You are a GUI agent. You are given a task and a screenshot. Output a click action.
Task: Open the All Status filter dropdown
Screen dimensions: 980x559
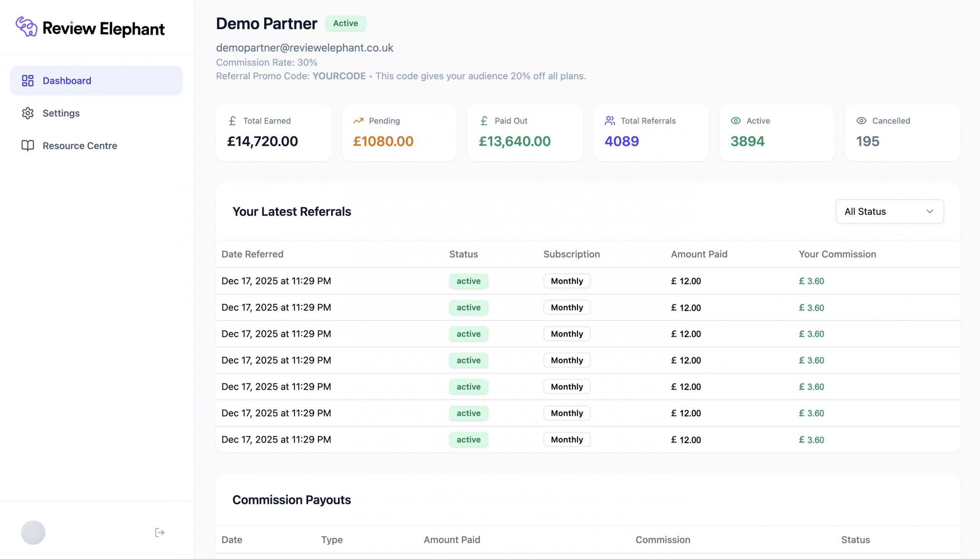(889, 211)
